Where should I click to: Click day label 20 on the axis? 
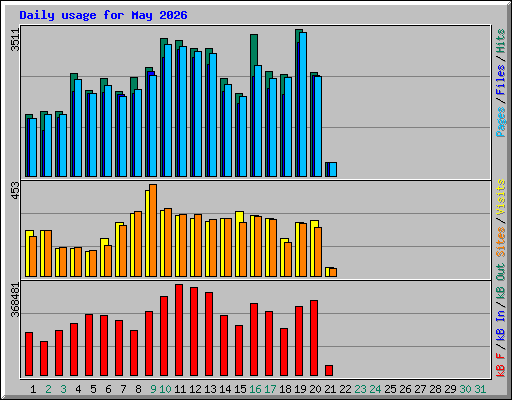pyautogui.click(x=315, y=389)
